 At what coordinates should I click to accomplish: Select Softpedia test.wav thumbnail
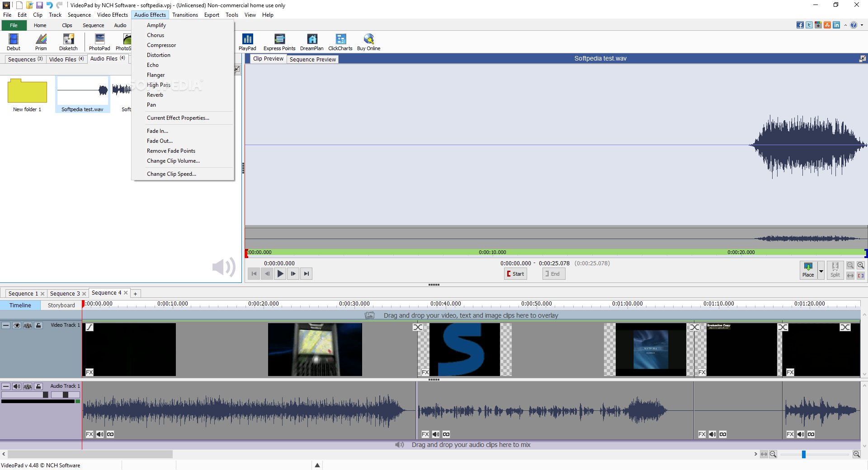point(82,94)
